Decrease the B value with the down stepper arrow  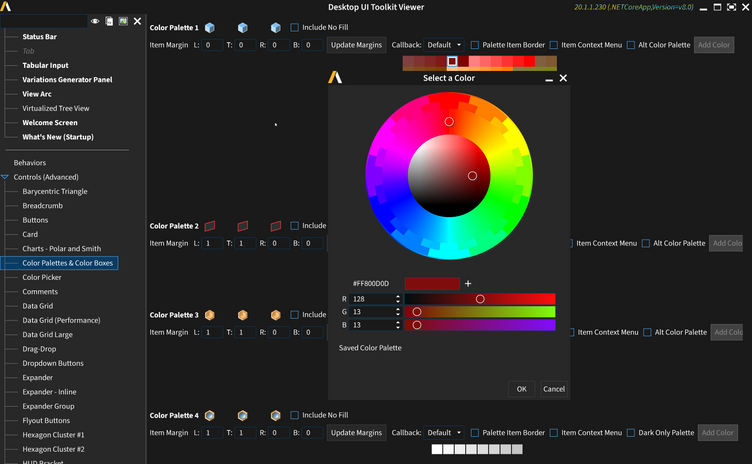coord(398,327)
